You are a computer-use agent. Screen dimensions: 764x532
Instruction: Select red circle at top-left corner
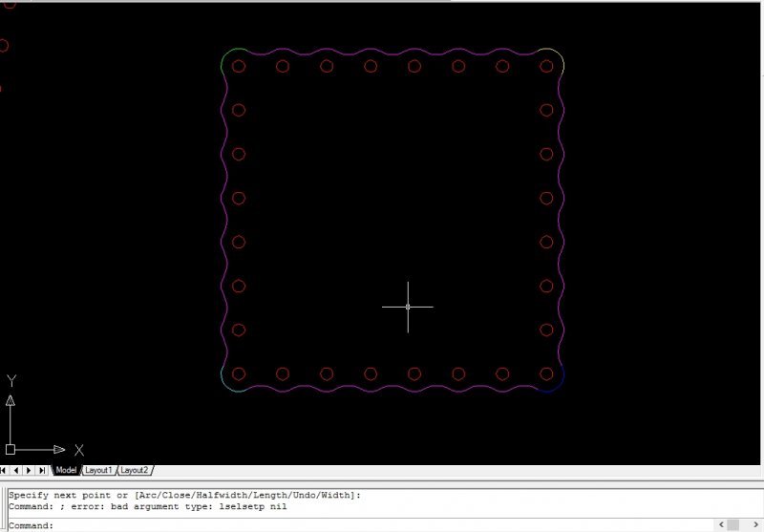(238, 66)
